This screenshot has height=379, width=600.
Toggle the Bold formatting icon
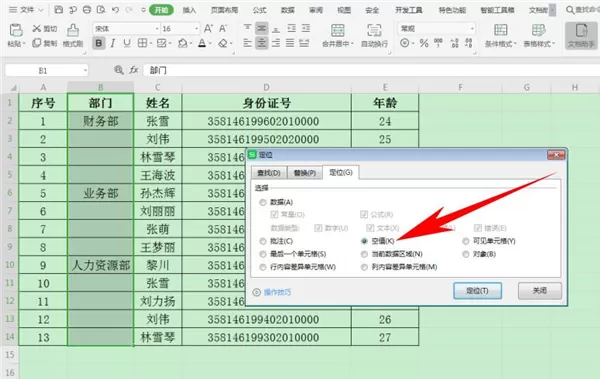click(99, 43)
